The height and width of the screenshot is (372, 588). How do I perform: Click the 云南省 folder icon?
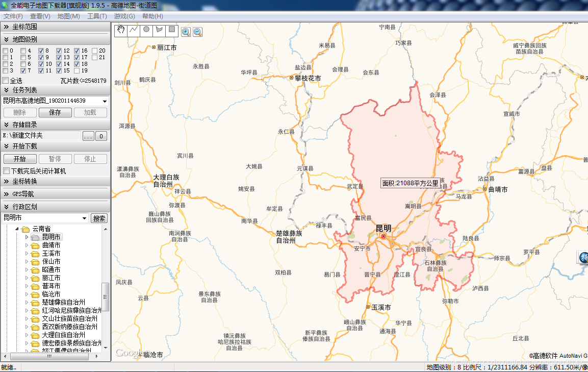pyautogui.click(x=25, y=229)
